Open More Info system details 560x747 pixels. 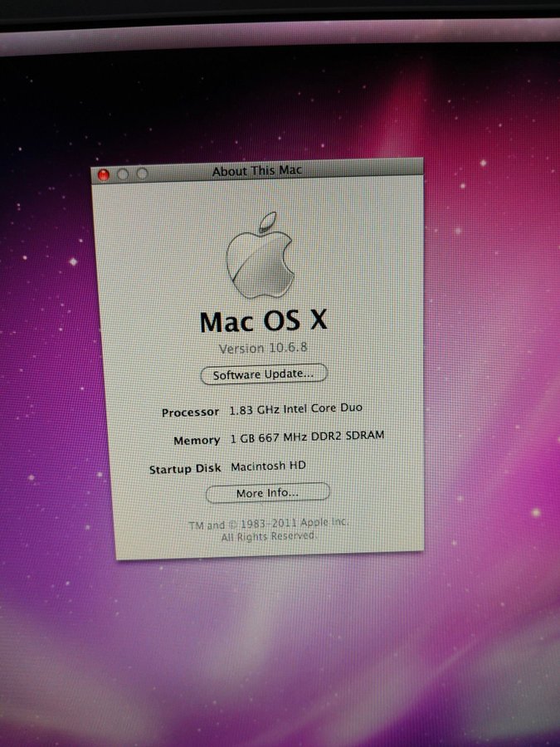point(267,493)
